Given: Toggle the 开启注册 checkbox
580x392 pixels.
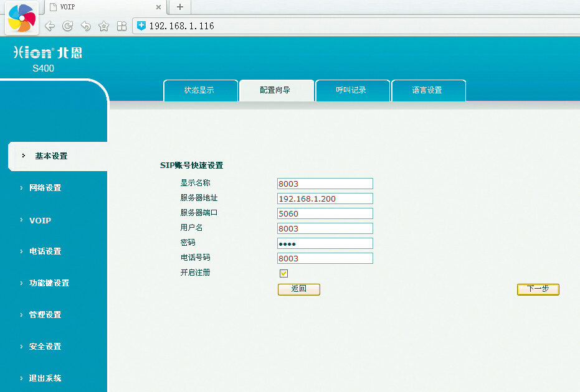Looking at the screenshot, I should (283, 273).
